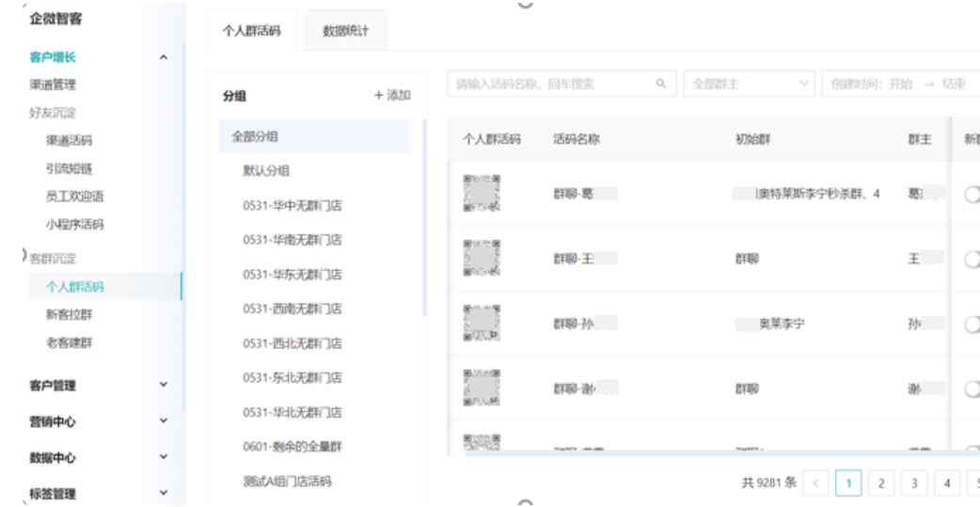Image resolution: width=980 pixels, height=507 pixels.
Task: Click the QR code for 群聊-葛 row
Action: click(482, 193)
